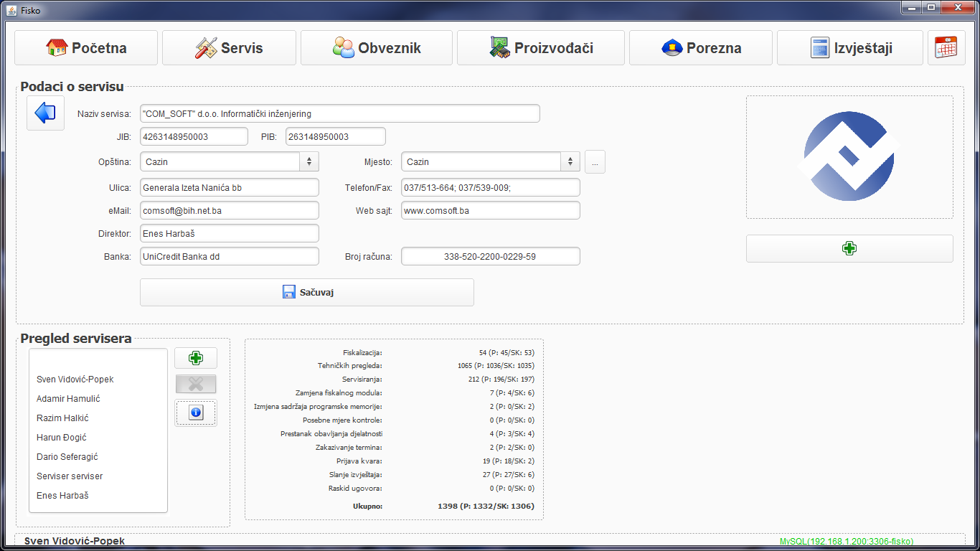This screenshot has width=980, height=551.
Task: Add logo with green plus button
Action: point(849,248)
